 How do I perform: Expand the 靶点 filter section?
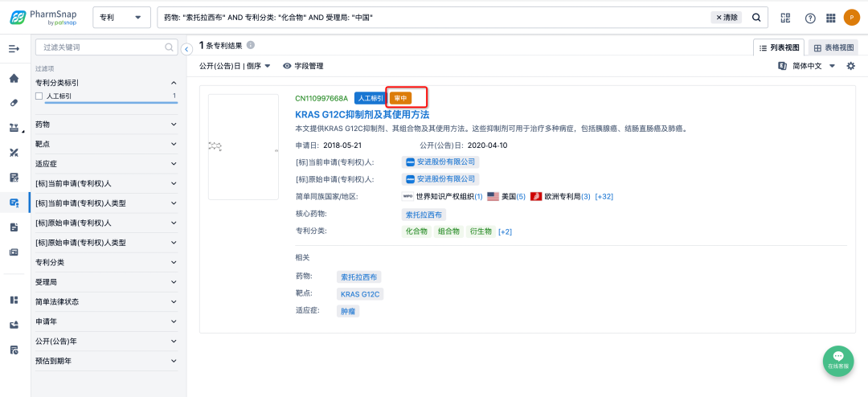coord(174,144)
